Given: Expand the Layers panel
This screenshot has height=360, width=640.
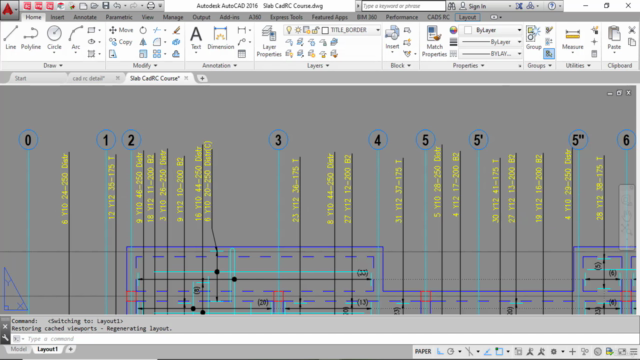Looking at the screenshot, I should (318, 65).
